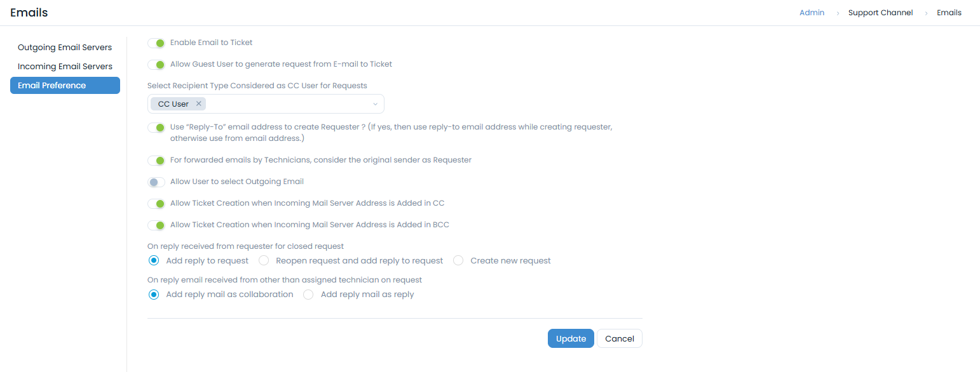980x372 pixels.
Task: Click the Update button
Action: 571,339
